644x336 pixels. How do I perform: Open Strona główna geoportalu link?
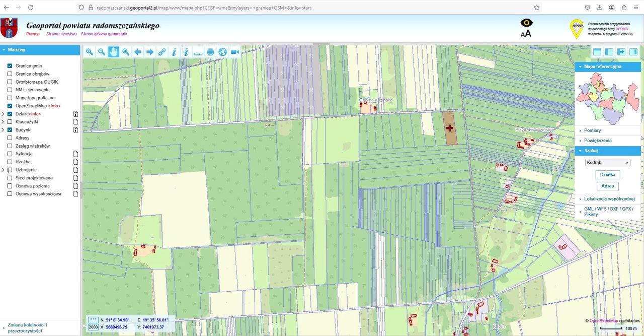104,34
